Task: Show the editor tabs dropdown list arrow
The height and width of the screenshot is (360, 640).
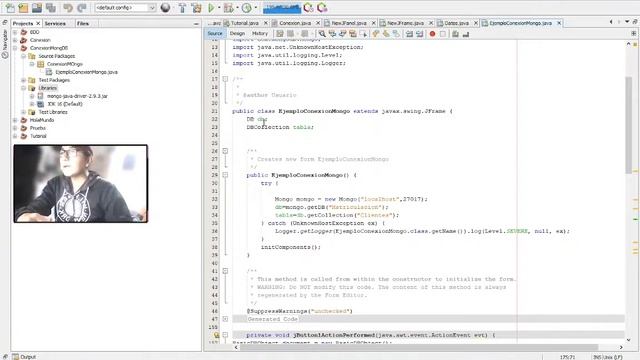Action: [627, 22]
